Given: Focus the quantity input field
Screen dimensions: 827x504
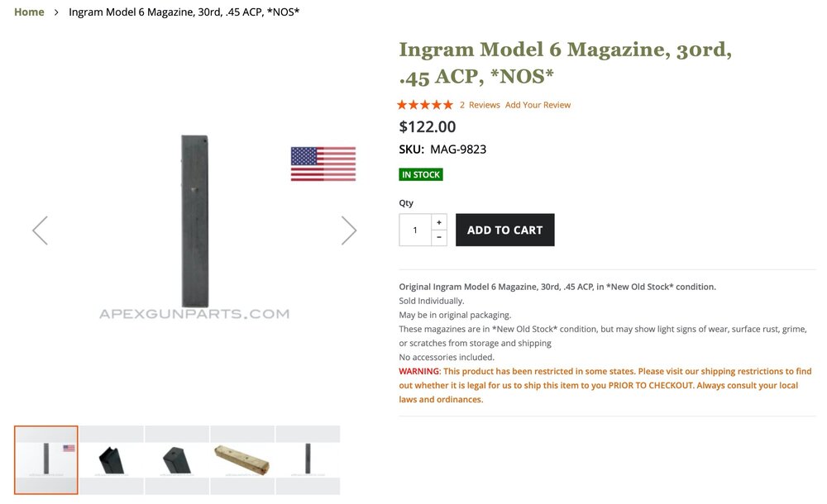Looking at the screenshot, I should tap(415, 230).
